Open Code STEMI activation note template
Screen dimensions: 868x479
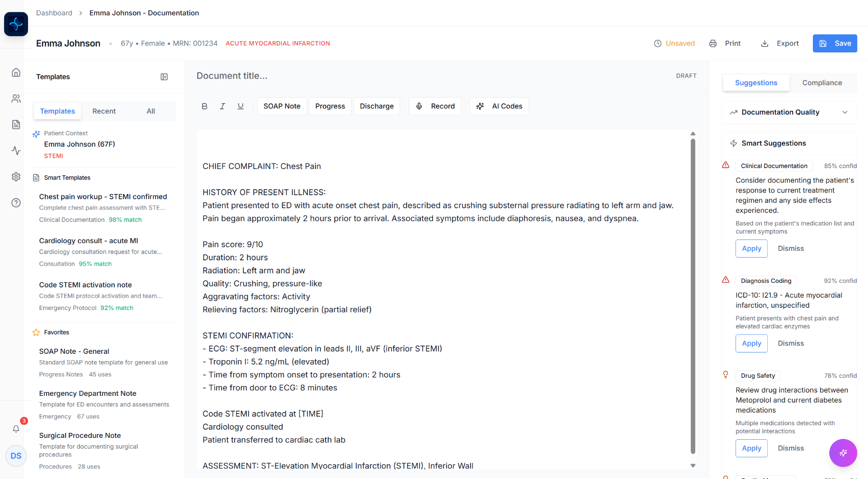click(x=104, y=296)
